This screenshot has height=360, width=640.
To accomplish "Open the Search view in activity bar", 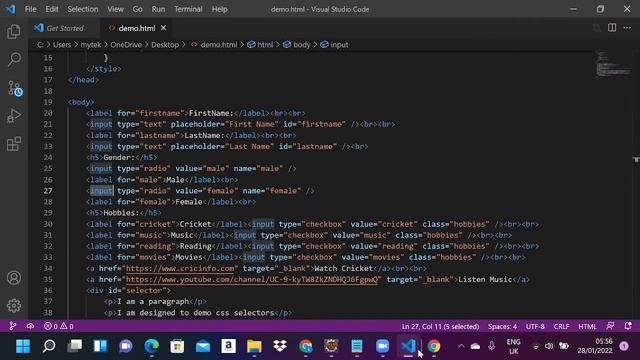I will pos(14,60).
